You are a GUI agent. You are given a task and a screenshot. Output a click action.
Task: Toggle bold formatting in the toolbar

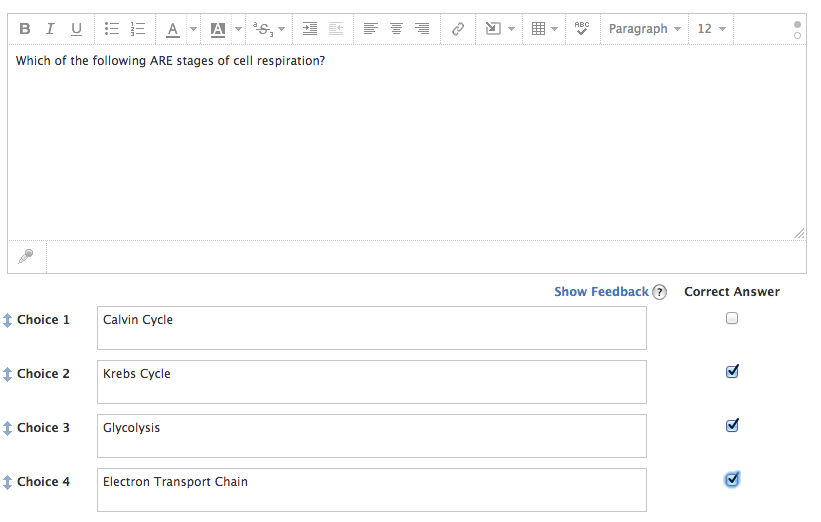click(25, 29)
